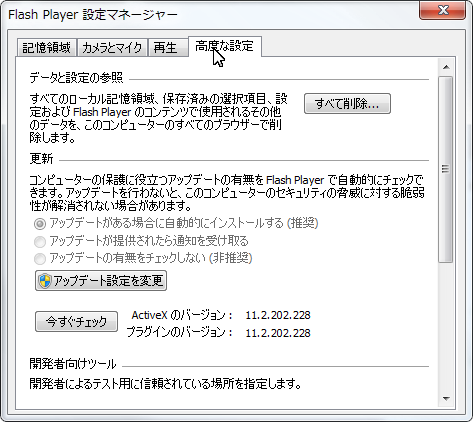Select the 再生 tab
Viewport: 473px width, 422px height.
pyautogui.click(x=168, y=48)
